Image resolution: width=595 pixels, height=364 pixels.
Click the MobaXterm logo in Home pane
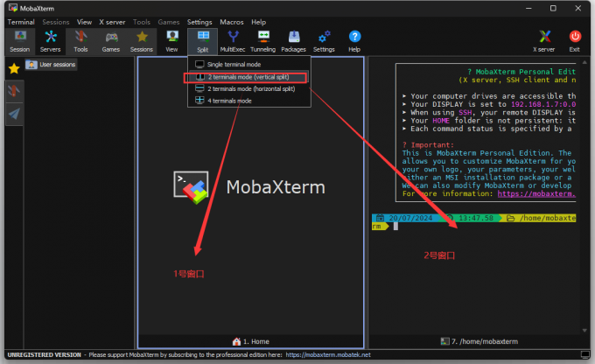[191, 187]
